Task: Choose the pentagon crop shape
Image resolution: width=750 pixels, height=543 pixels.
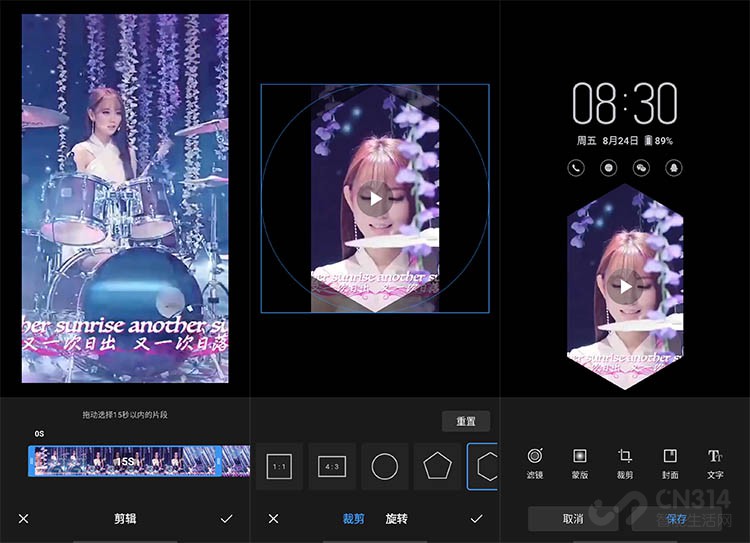Action: click(437, 466)
